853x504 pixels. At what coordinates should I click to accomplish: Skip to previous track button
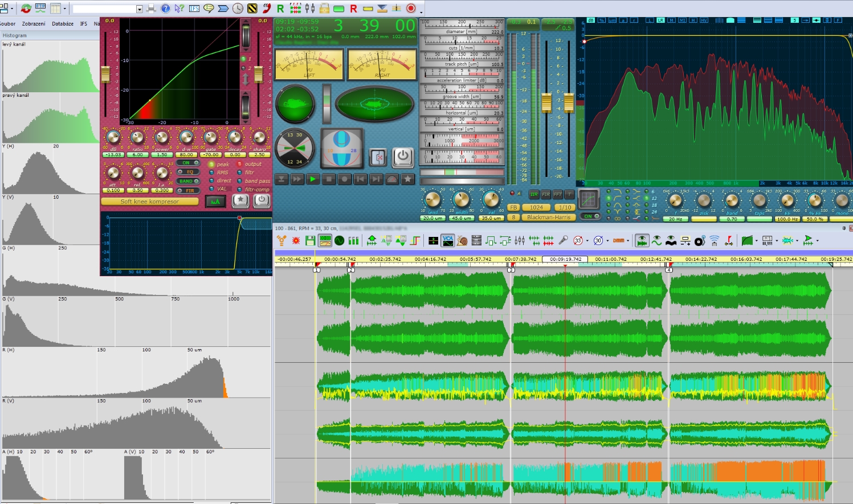pos(360,179)
